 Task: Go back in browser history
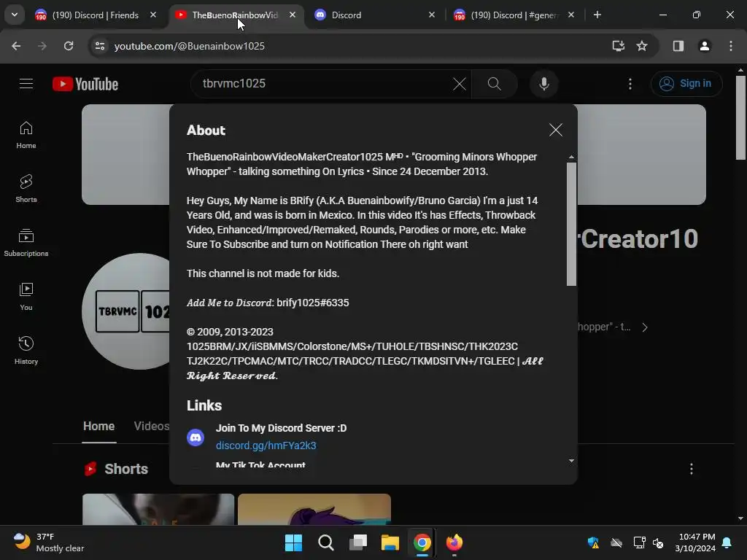pyautogui.click(x=16, y=46)
